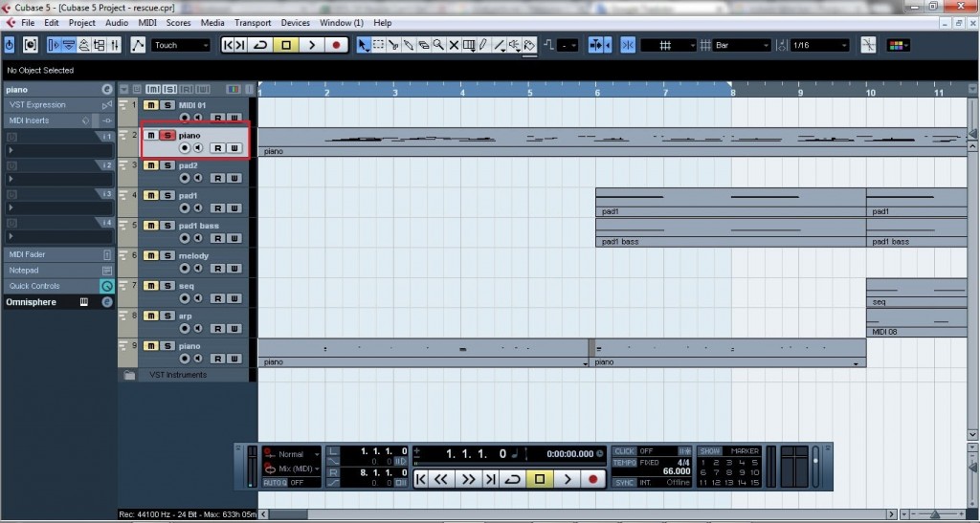Select the Glue tool
The image size is (980, 523).
[x=408, y=45]
